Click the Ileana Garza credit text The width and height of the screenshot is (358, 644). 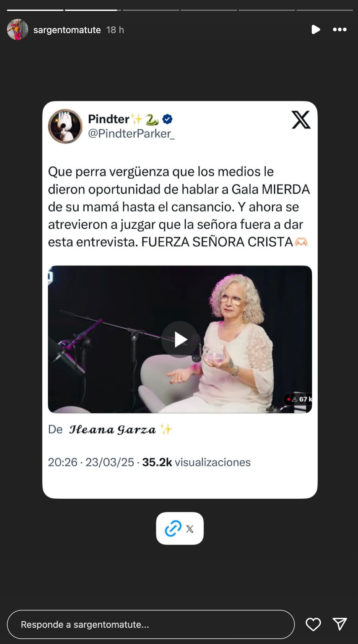pyautogui.click(x=112, y=430)
